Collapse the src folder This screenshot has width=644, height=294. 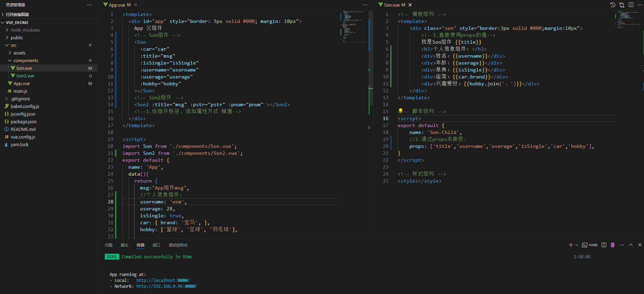(x=49, y=45)
